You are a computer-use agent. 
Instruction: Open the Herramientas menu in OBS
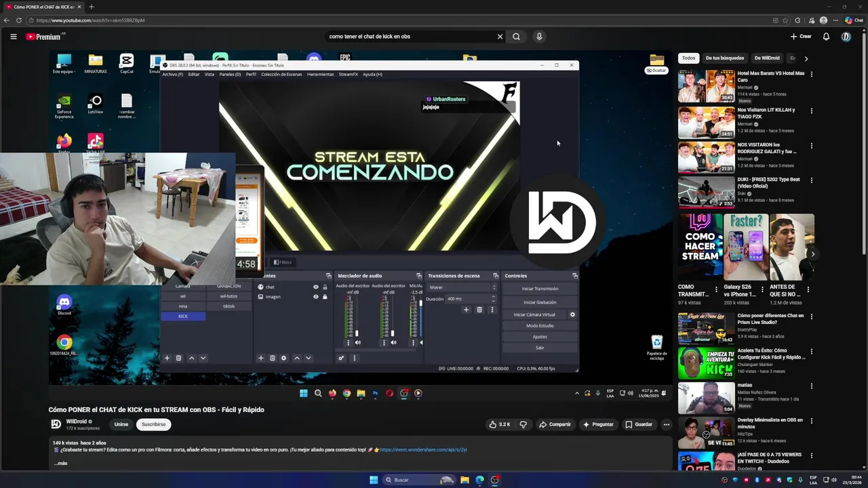[320, 75]
